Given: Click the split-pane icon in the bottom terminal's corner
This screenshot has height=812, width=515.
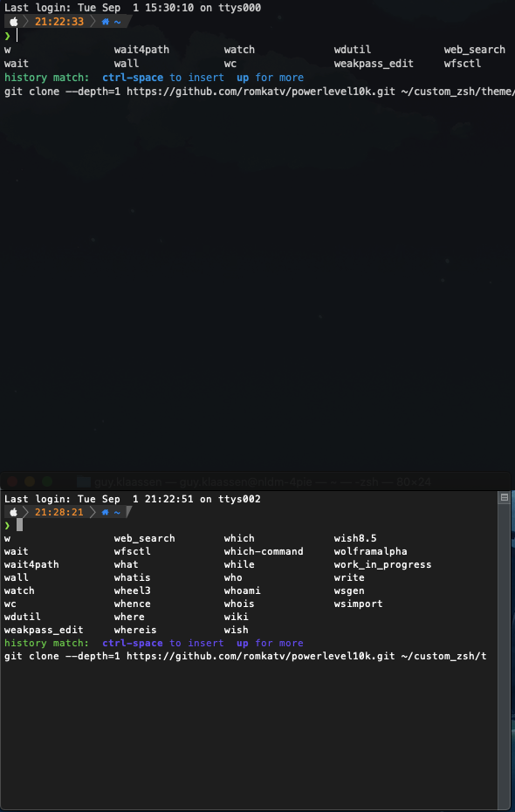Looking at the screenshot, I should [505, 497].
